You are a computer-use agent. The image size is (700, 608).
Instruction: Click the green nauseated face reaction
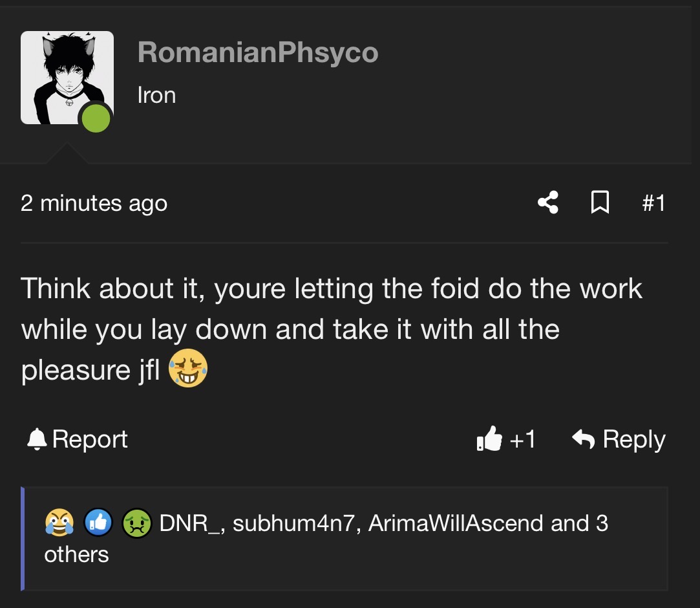136,523
